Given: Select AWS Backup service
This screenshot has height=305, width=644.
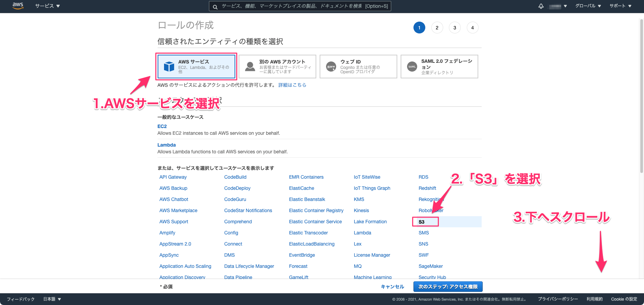Looking at the screenshot, I should click(x=173, y=188).
